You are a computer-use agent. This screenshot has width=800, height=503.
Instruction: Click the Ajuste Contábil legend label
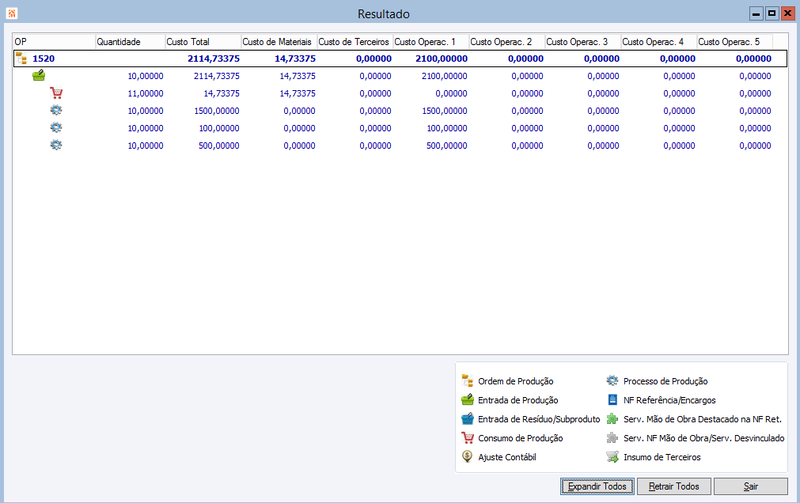[507, 457]
